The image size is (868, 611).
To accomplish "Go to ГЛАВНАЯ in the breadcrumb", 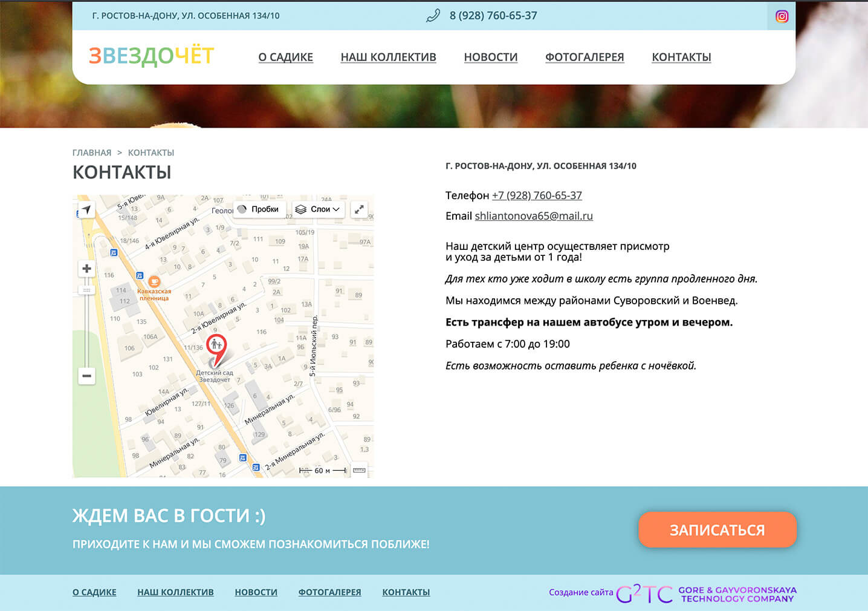I will [x=92, y=152].
